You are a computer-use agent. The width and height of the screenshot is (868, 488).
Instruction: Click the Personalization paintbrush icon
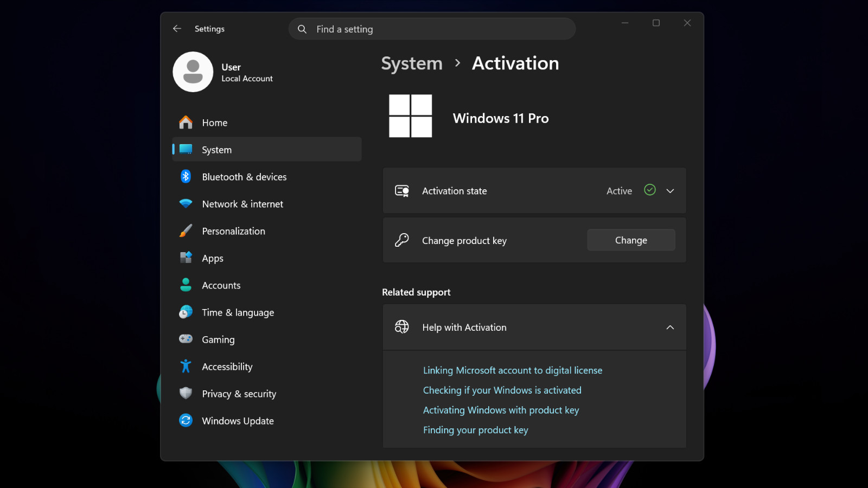point(186,231)
